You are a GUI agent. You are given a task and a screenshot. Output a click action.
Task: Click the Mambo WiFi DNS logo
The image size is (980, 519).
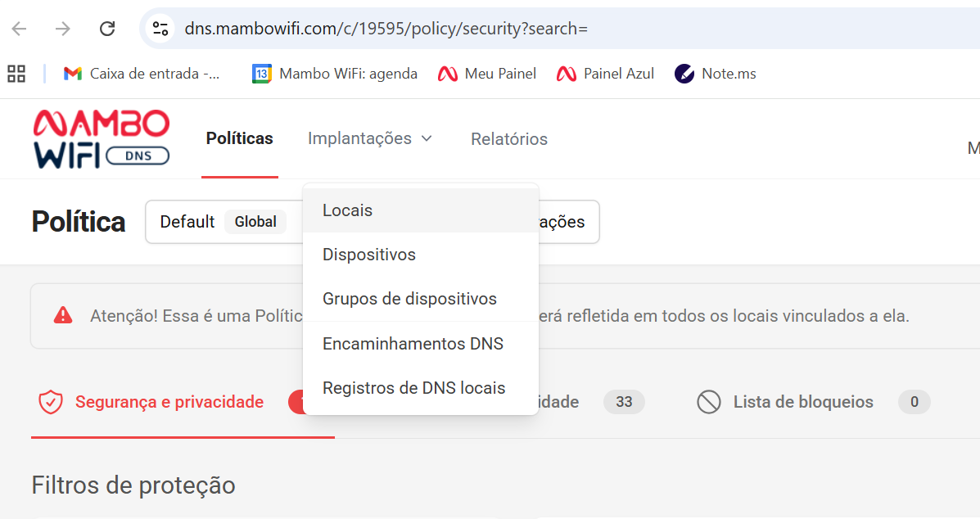[101, 138]
